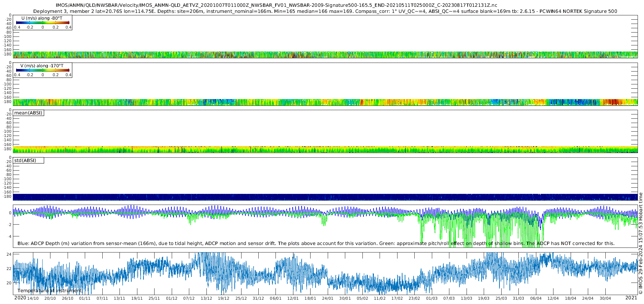Viewport: 644px width, 304px height.
Task: Click the IMOS copyright timestamp vertical text
Action: pyautogui.click(x=640, y=243)
